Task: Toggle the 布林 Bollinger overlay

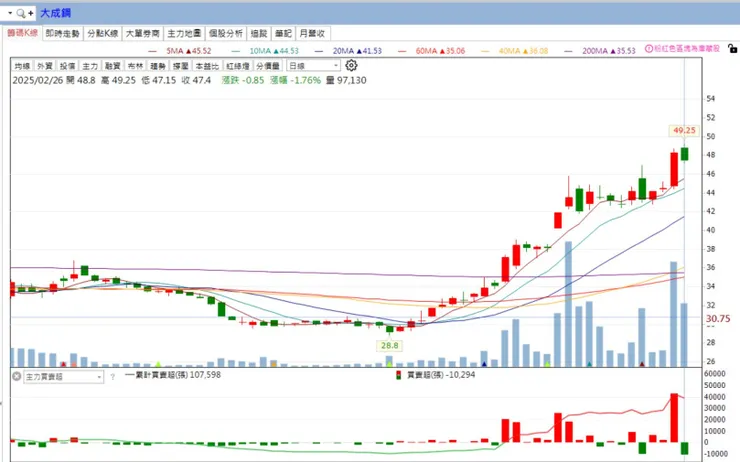Action: tap(135, 66)
